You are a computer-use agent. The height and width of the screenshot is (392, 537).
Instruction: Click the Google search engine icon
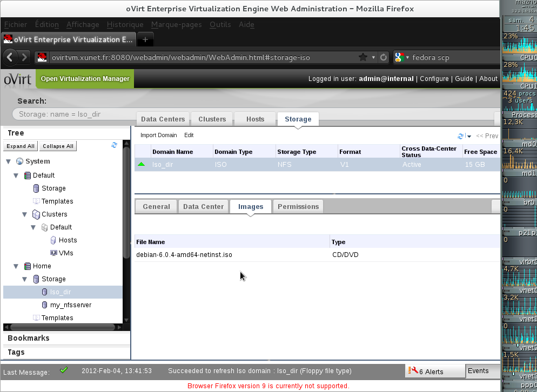[x=400, y=57]
